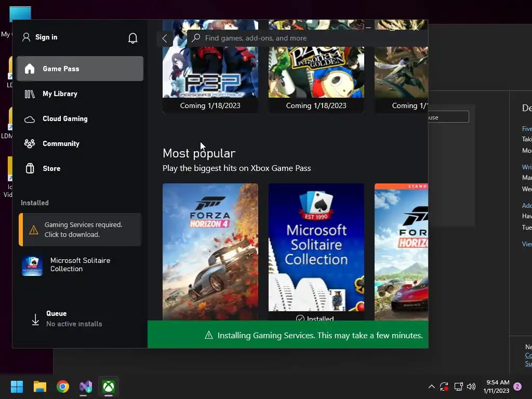Click the sync status tray icon
532x399 pixels.
pyautogui.click(x=444, y=387)
